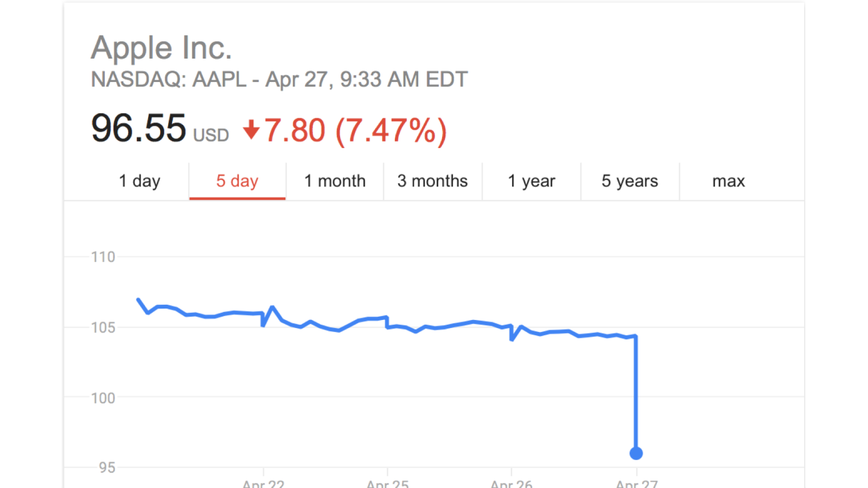Select the 5 years range tab
This screenshot has height=488, width=868.
[629, 181]
